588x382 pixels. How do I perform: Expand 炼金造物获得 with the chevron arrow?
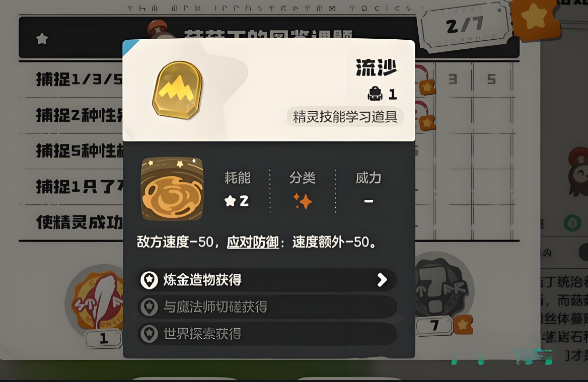[382, 280]
